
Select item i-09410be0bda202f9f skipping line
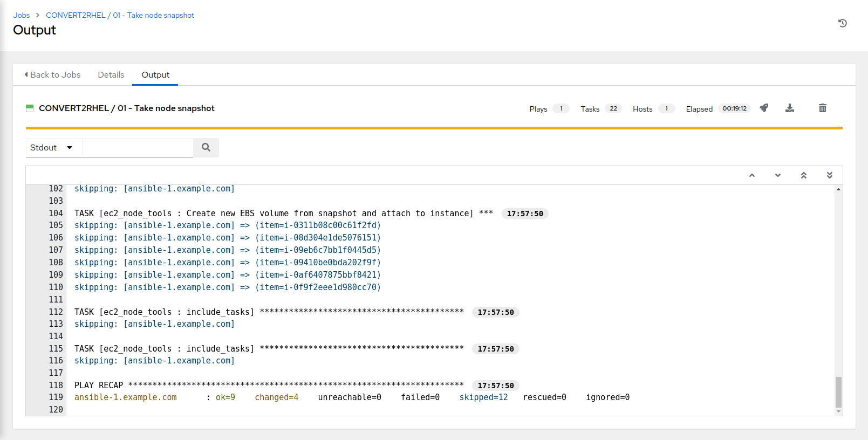228,263
